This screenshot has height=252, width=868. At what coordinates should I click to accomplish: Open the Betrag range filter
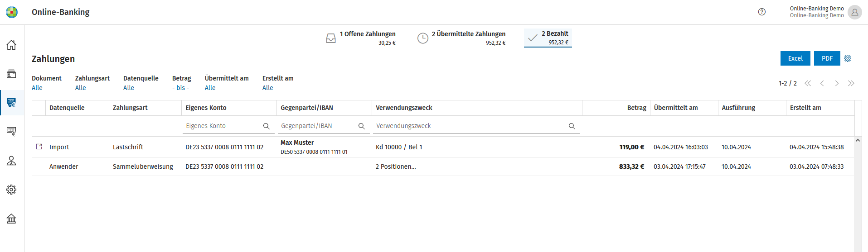181,88
